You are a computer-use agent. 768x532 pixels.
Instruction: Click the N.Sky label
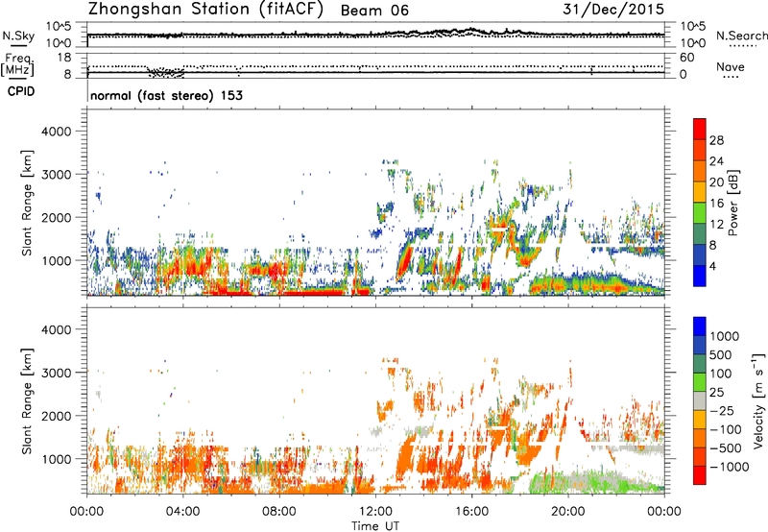[18, 36]
